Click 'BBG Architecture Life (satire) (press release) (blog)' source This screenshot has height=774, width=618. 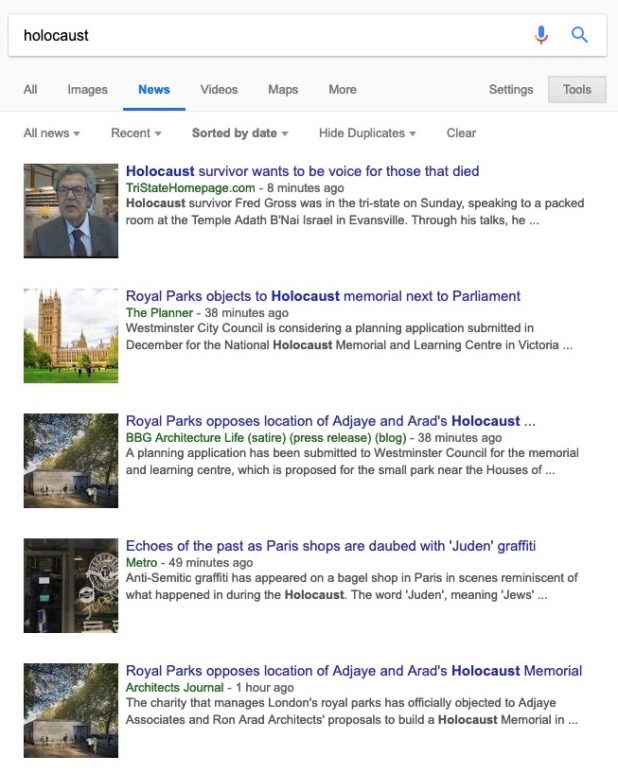pyautogui.click(x=266, y=437)
